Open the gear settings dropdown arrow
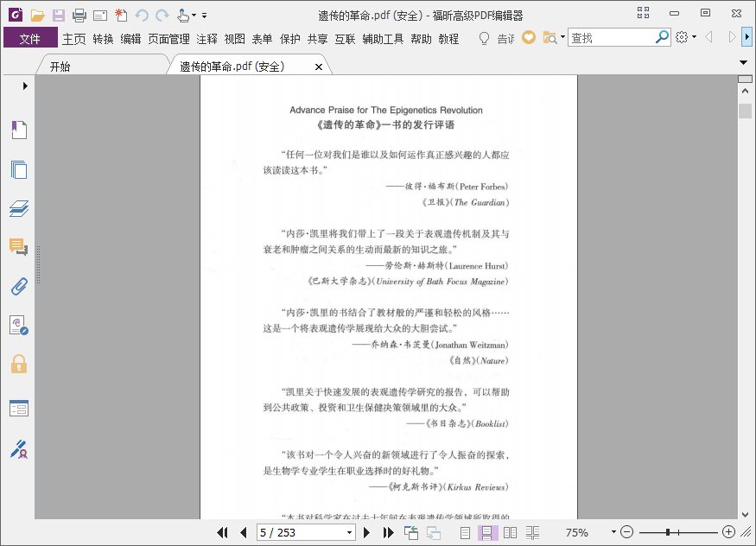 tap(695, 36)
